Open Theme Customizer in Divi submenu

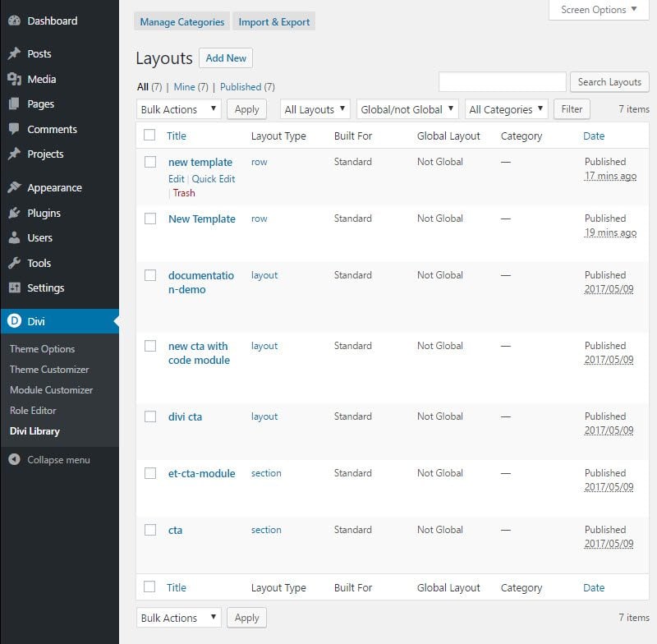[49, 370]
